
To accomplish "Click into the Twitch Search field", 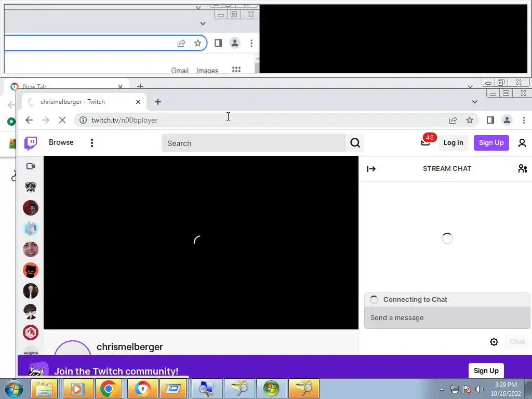I will [x=254, y=143].
